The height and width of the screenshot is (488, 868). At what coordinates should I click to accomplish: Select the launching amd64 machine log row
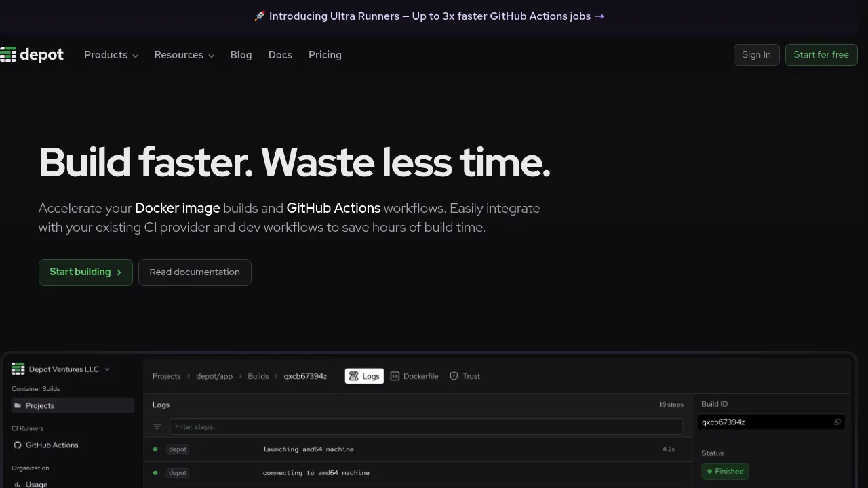[x=418, y=449]
